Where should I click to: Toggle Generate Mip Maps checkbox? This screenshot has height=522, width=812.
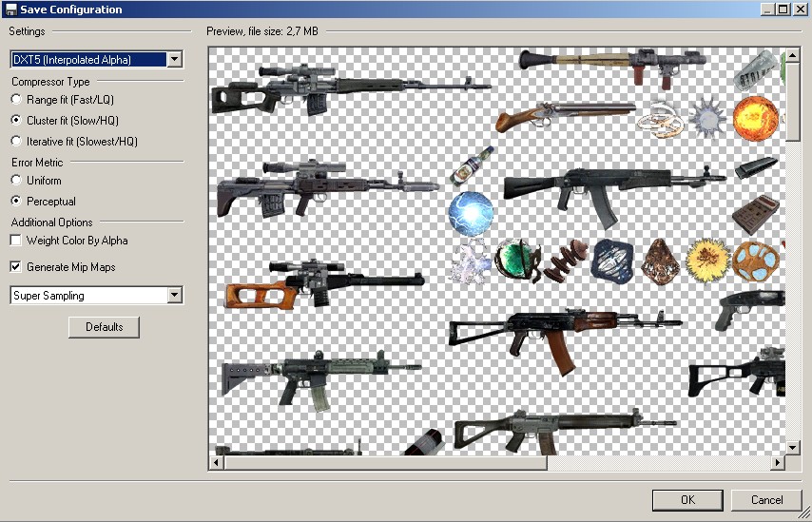pyautogui.click(x=16, y=266)
